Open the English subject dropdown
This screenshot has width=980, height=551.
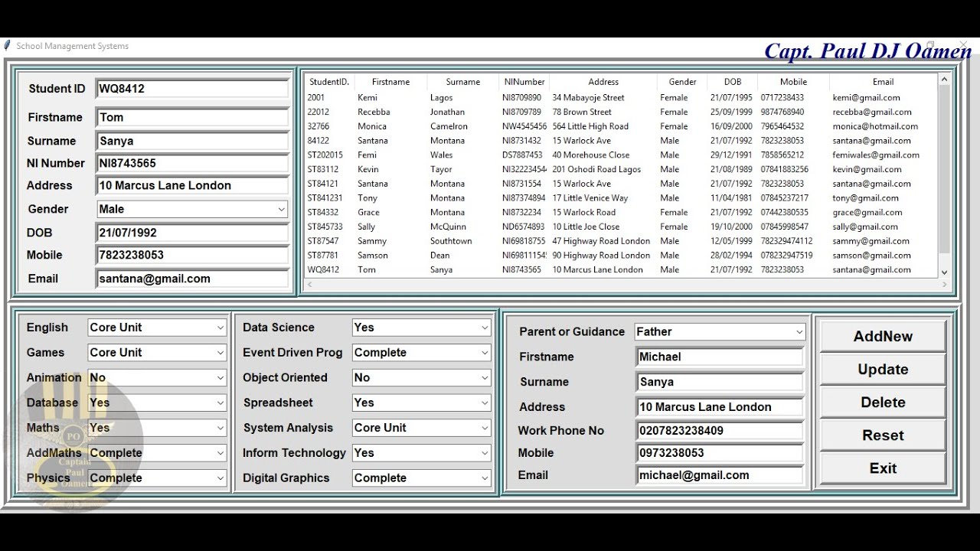point(157,328)
